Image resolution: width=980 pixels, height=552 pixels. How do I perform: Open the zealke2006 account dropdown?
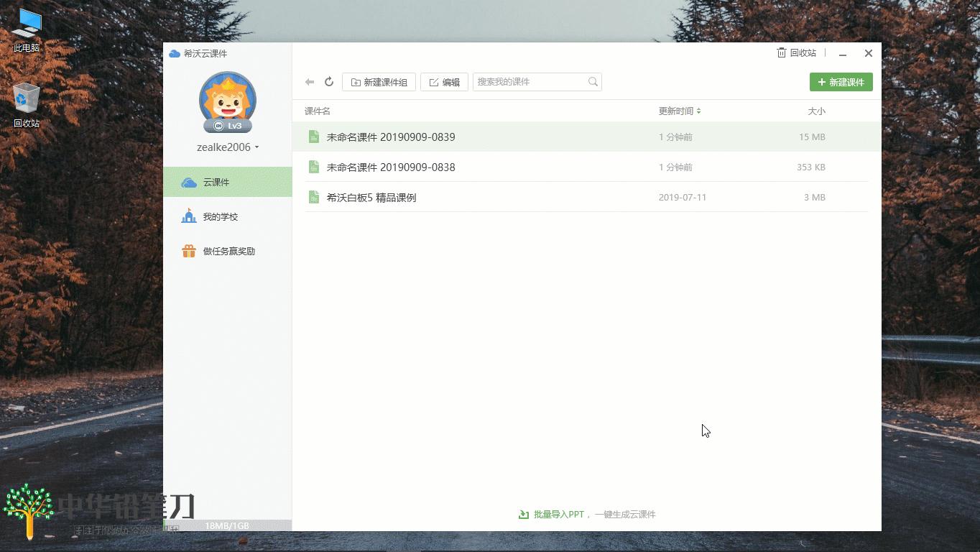click(228, 147)
